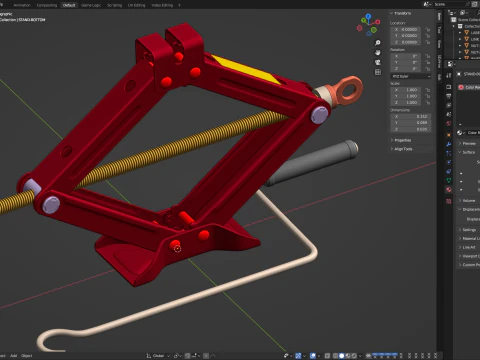Toggle lock on Location X
Screen dimensions: 480x360
pyautogui.click(x=428, y=30)
